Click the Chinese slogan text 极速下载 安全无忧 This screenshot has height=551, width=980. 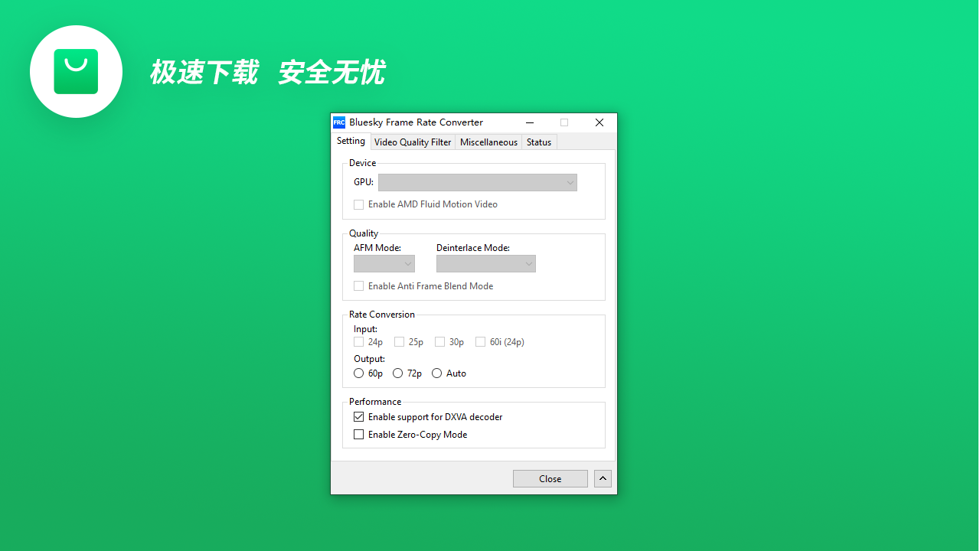pyautogui.click(x=267, y=73)
